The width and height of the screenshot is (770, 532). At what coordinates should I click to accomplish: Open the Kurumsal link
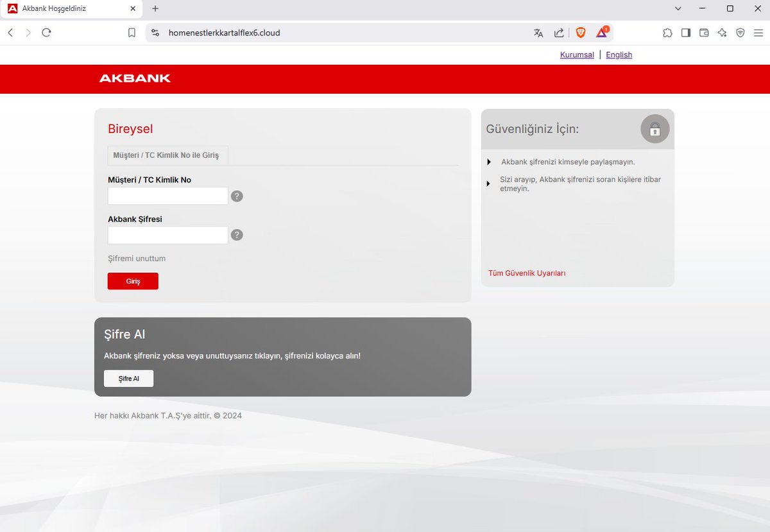pyautogui.click(x=577, y=55)
